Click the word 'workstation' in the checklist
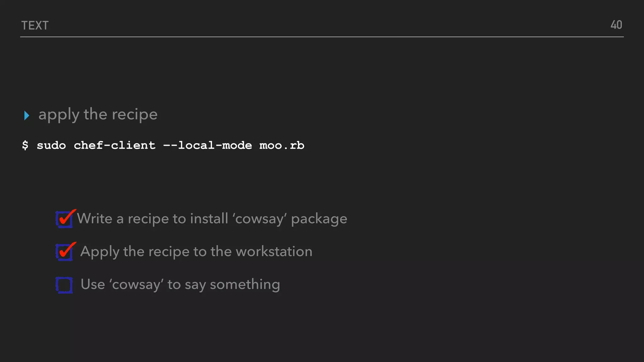 click(x=274, y=251)
